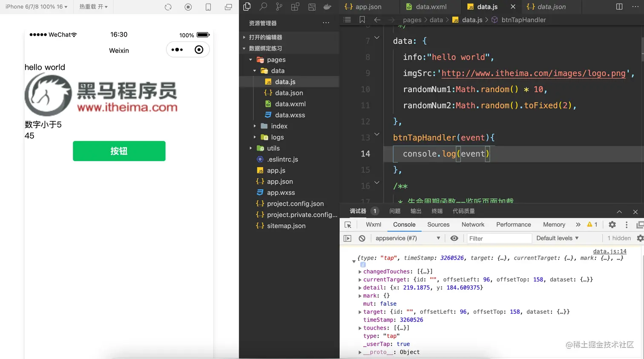
Task: Click the simulator refresh icon
Action: [x=168, y=7]
